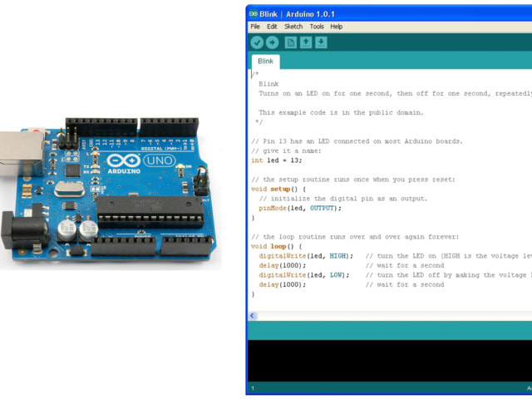
Task: Click the black console output area
Action: click(x=390, y=361)
